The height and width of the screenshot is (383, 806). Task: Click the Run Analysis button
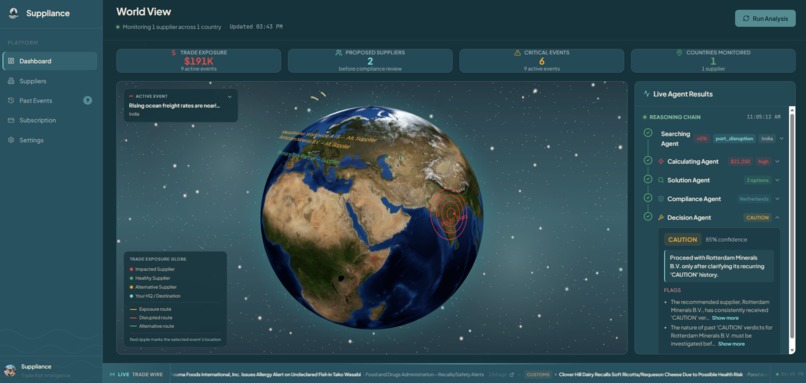pyautogui.click(x=765, y=19)
